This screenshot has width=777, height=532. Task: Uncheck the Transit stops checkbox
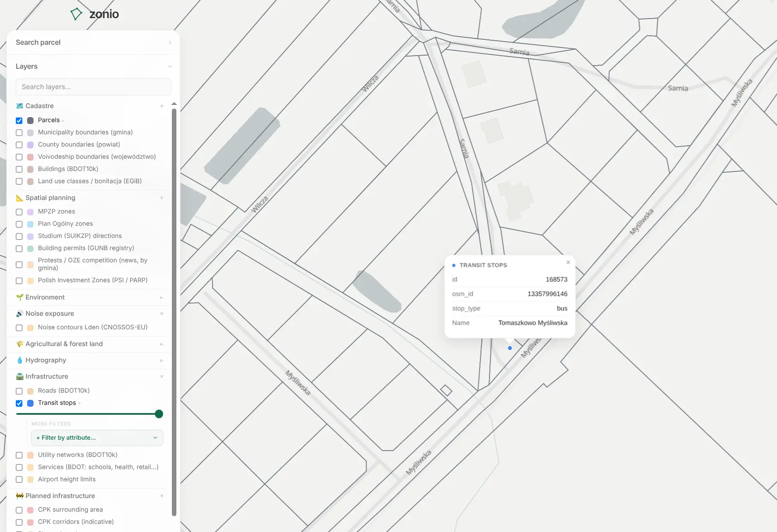(19, 403)
